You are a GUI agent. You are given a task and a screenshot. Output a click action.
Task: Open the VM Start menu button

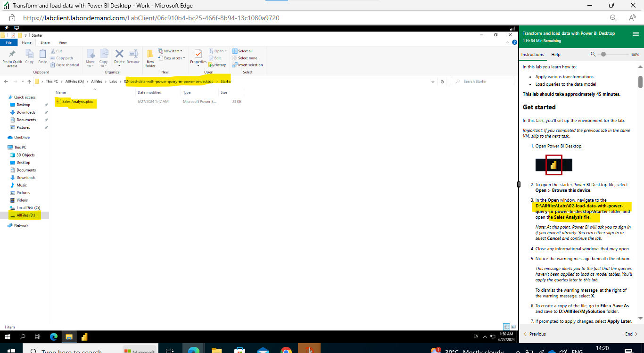pyautogui.click(x=8, y=337)
